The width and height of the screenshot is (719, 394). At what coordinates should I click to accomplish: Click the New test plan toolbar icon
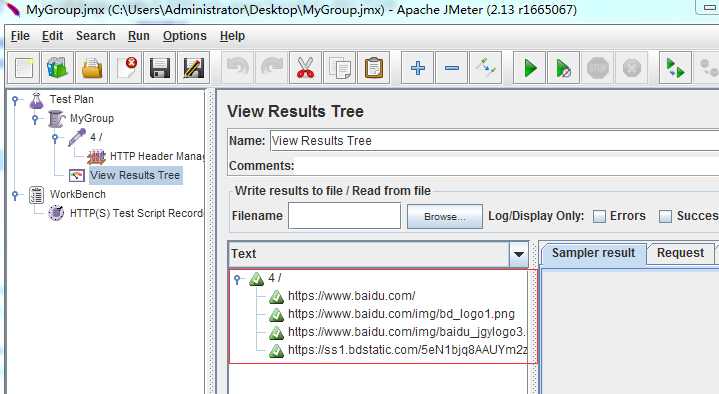click(24, 68)
